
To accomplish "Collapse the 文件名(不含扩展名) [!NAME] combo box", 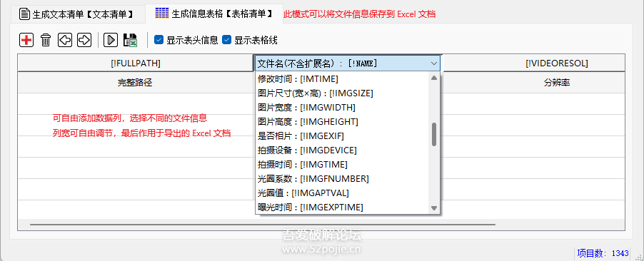I will (x=434, y=63).
